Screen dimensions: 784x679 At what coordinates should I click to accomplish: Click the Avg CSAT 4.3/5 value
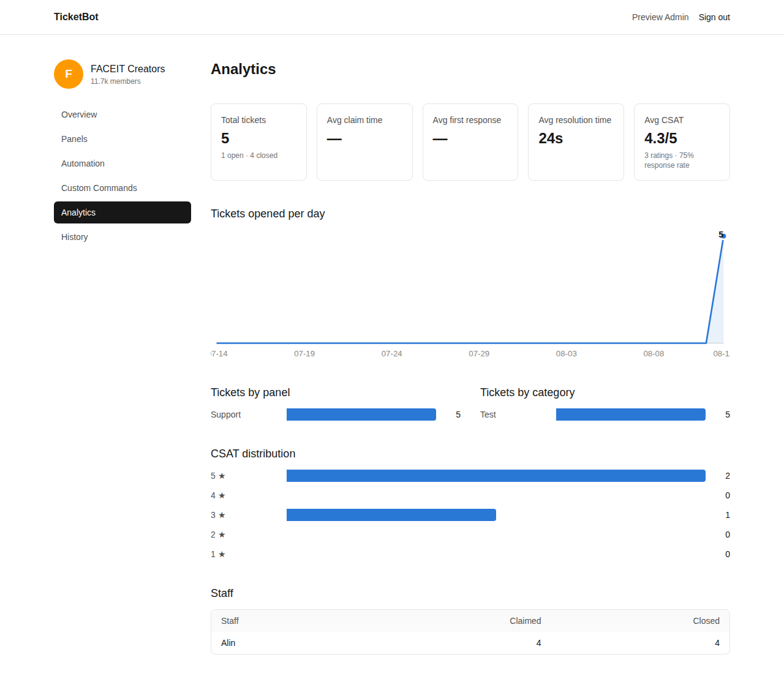(x=661, y=138)
